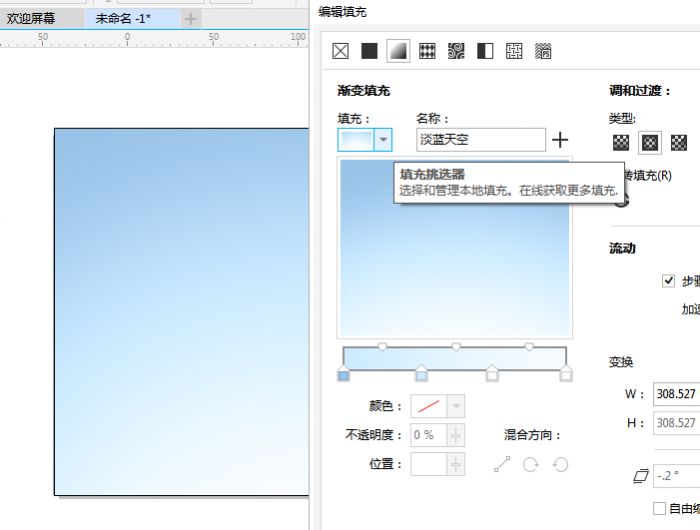Switch to the 欢迎屏幕 tab
The width and height of the screenshot is (700, 530).
click(x=31, y=18)
